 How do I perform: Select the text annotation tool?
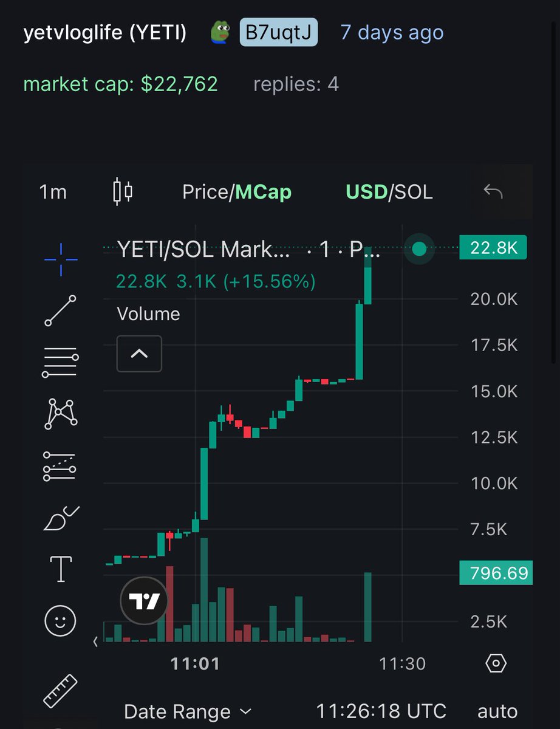click(x=61, y=569)
